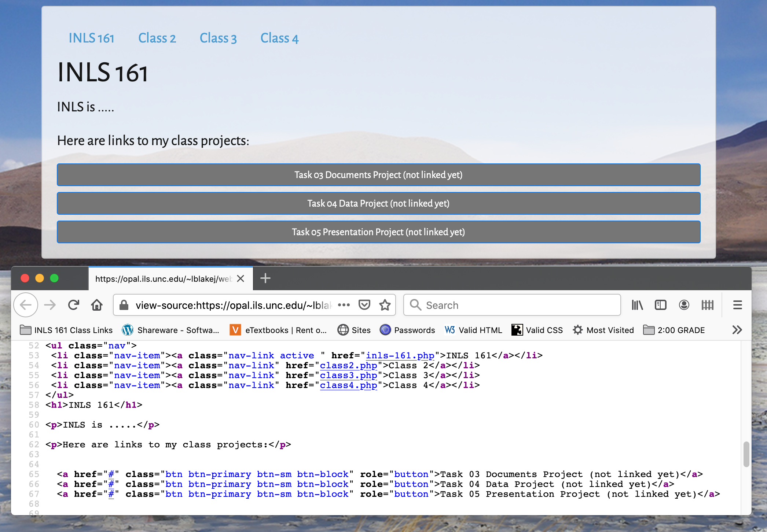The width and height of the screenshot is (767, 532).
Task: Click INLS 161 nav link on webpage
Action: 92,38
